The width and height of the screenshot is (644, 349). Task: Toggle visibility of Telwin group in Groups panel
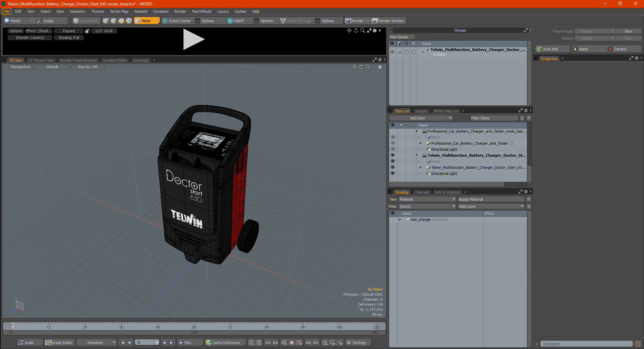[x=392, y=52]
